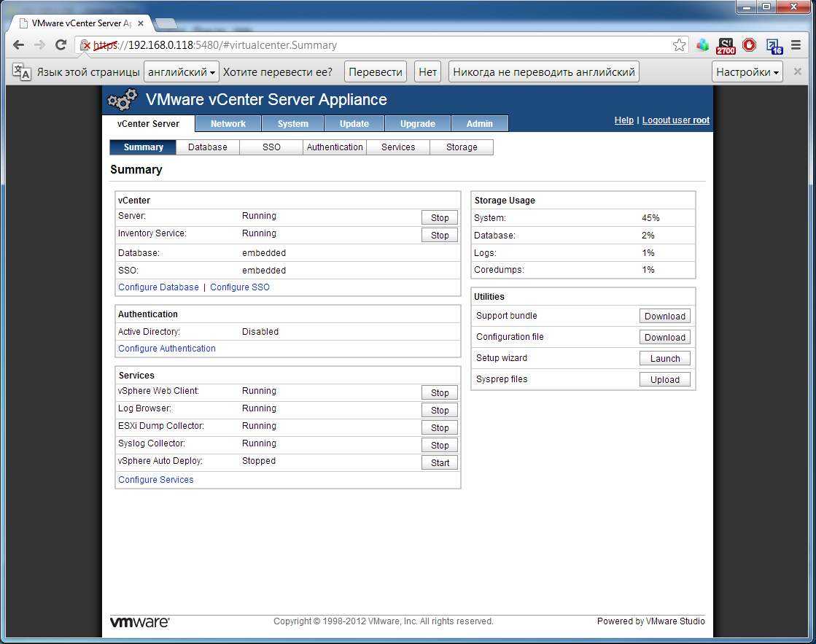Screen dimensions: 816x644
Task: Click Logout user root link
Action: [x=676, y=120]
